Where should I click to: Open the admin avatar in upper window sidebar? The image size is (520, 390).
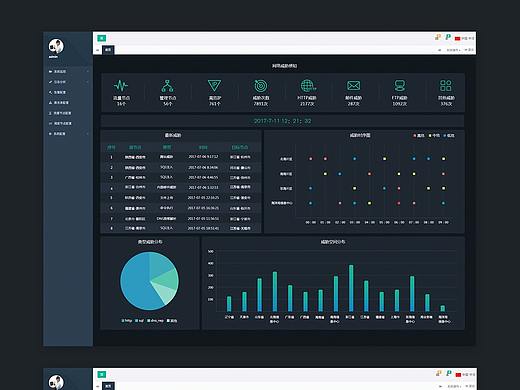(56, 46)
